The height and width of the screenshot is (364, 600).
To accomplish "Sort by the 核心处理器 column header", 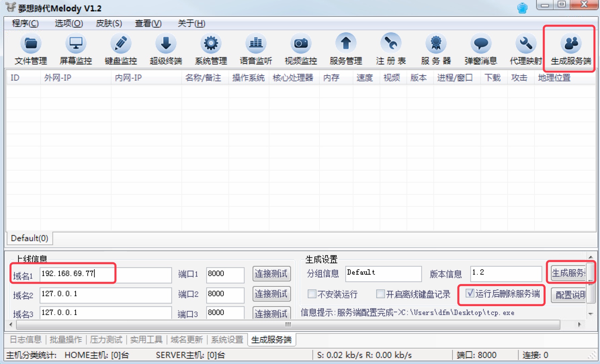I will 294,78.
